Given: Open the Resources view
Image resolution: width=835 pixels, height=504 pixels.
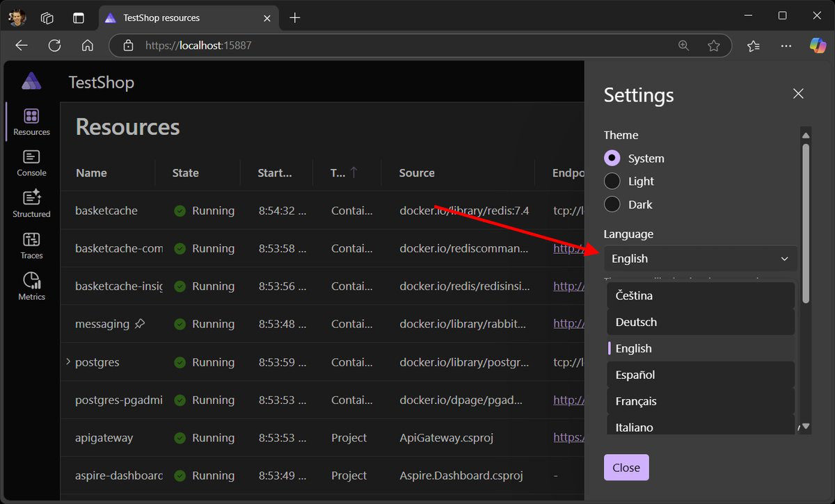Looking at the screenshot, I should 31,122.
